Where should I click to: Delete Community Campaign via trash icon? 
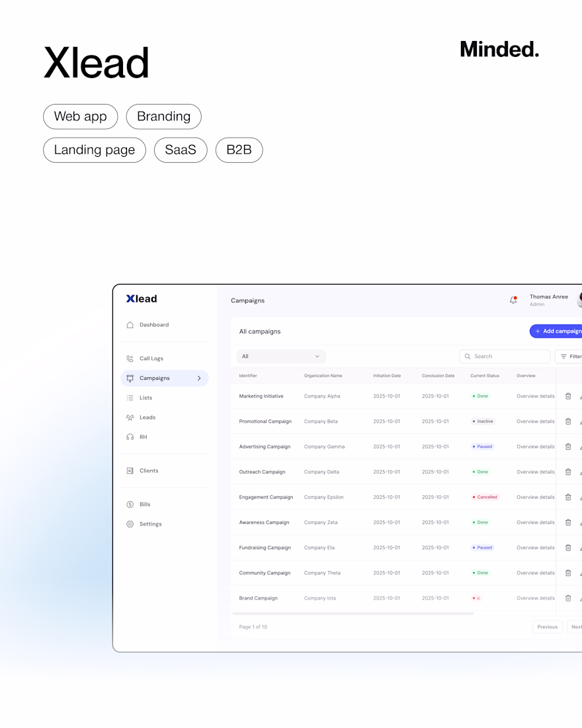(568, 573)
